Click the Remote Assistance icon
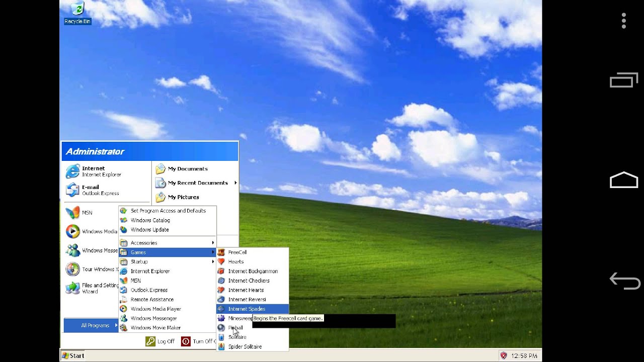 pos(123,299)
